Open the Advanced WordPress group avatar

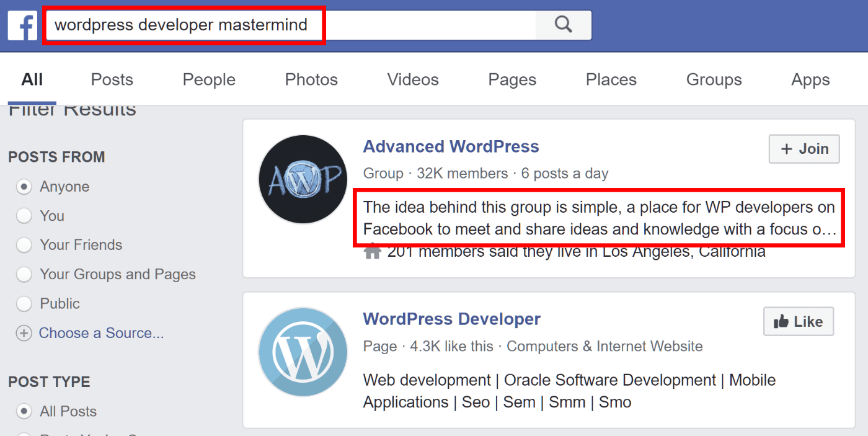[x=303, y=180]
